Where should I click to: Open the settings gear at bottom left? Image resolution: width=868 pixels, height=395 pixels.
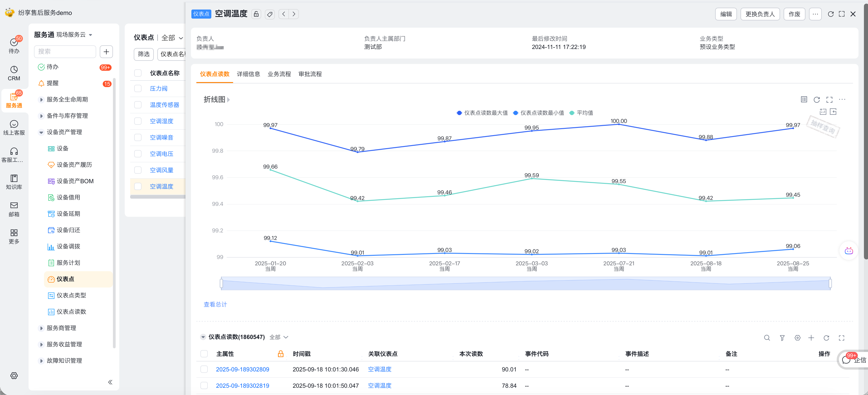pos(14,375)
